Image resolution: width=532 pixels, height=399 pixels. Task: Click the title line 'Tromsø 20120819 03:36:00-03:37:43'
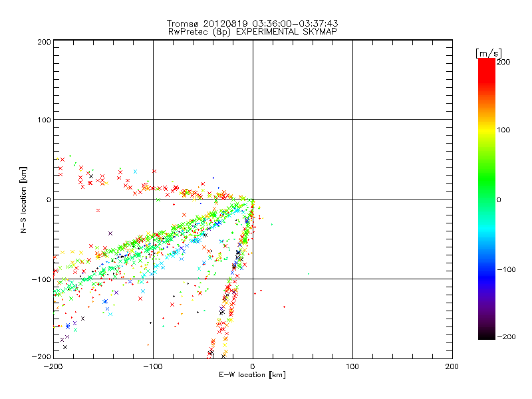252,23
